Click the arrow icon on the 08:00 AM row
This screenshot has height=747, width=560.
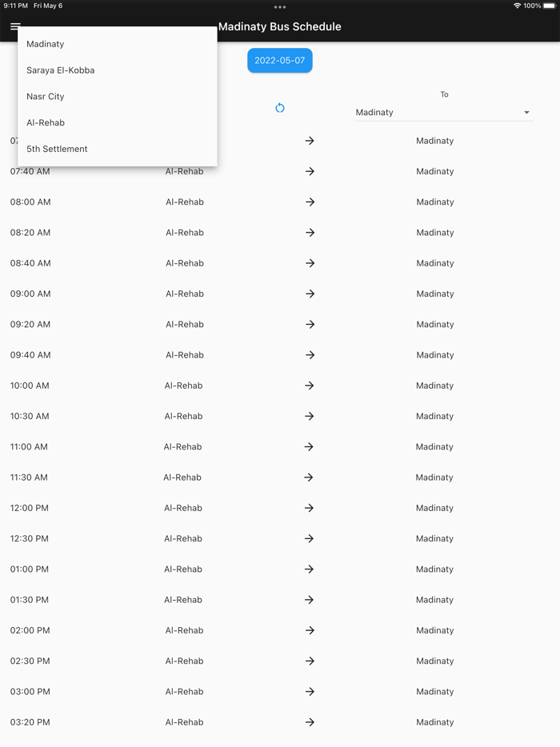click(x=310, y=202)
